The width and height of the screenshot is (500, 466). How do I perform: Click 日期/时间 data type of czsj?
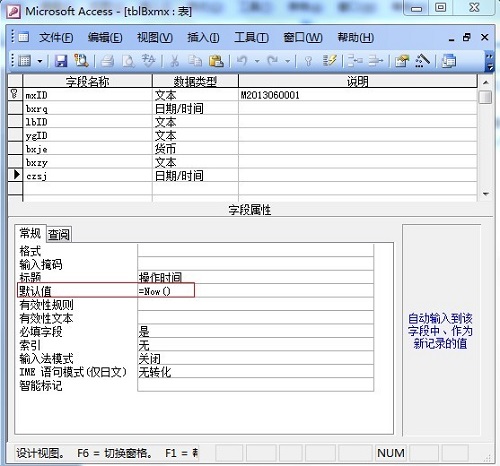pos(195,175)
